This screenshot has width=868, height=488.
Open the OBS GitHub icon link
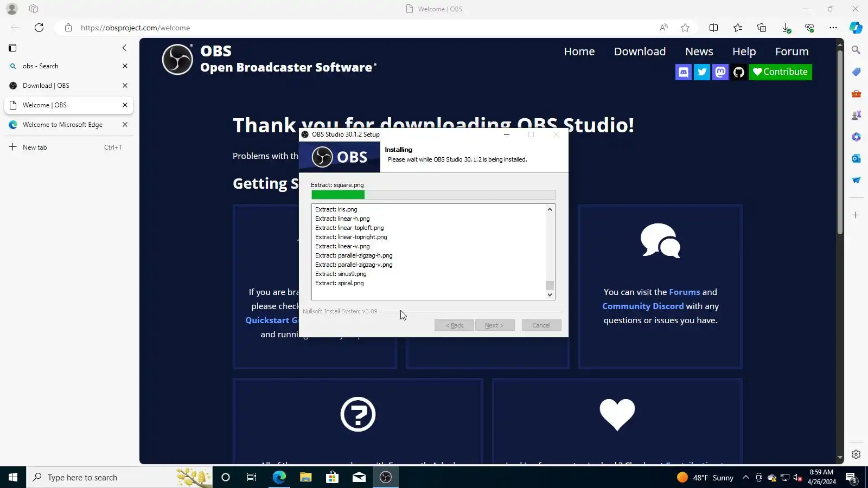[x=739, y=72]
